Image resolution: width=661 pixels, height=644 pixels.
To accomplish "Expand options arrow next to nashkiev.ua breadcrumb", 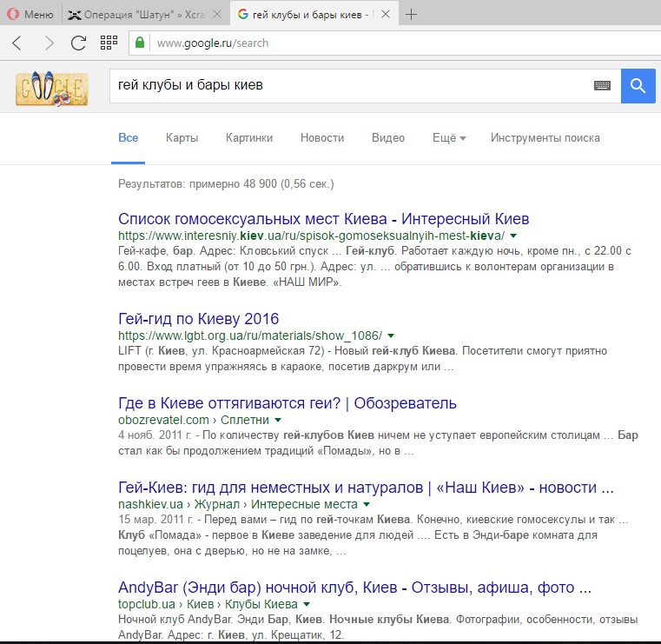I will [367, 504].
